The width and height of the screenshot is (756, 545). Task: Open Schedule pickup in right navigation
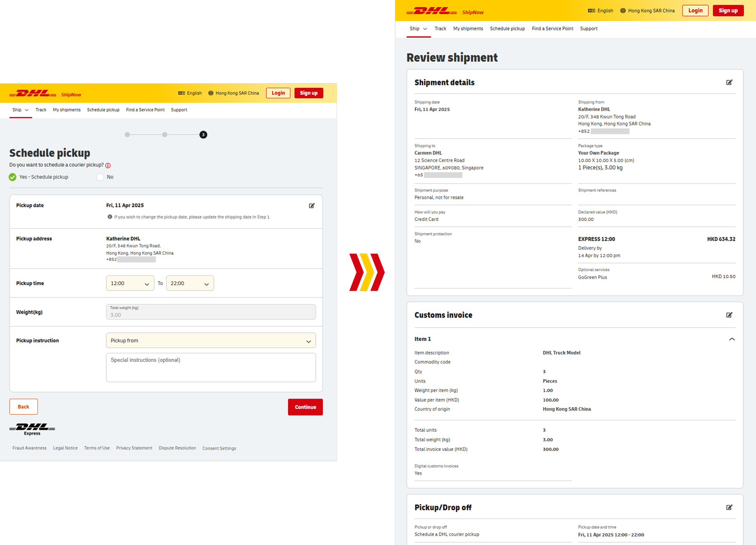click(507, 29)
